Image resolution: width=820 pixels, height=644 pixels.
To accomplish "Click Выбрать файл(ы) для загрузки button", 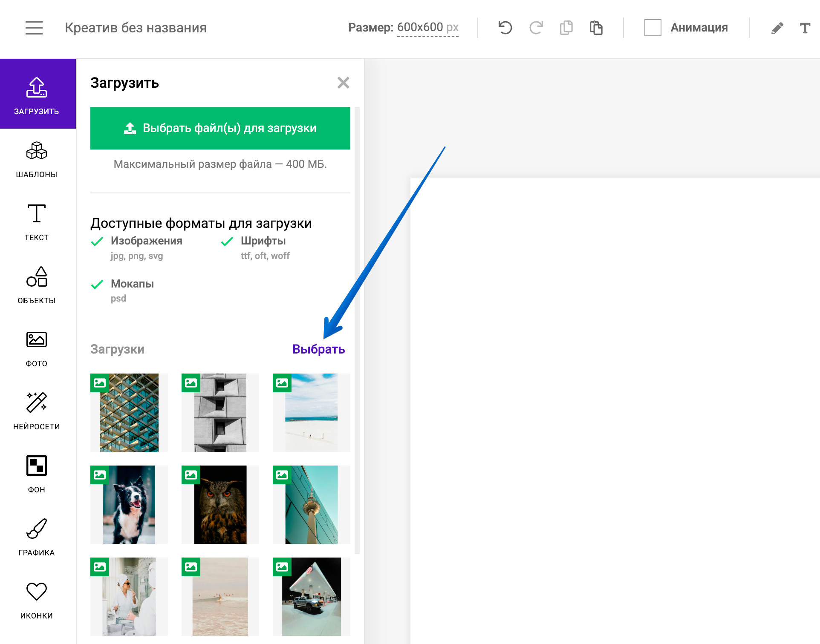I will pos(220,128).
